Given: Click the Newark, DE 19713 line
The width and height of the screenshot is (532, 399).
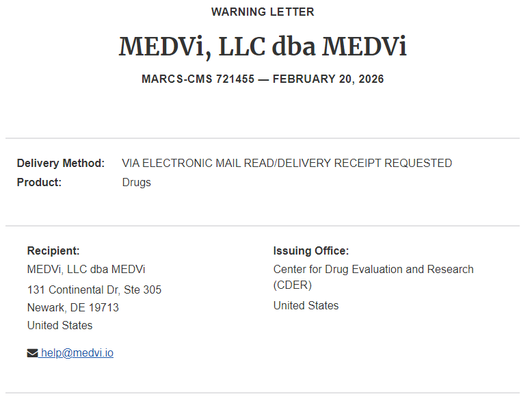Looking at the screenshot, I should [73, 307].
